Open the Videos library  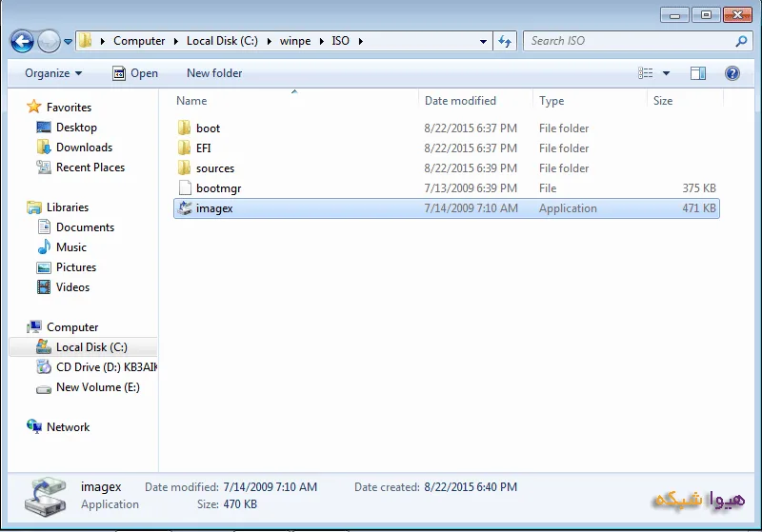point(72,286)
